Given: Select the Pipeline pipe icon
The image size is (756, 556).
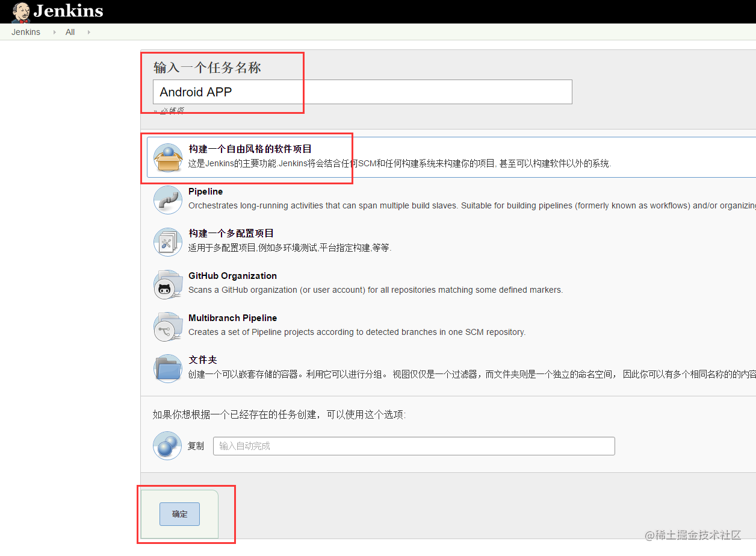Looking at the screenshot, I should (168, 199).
